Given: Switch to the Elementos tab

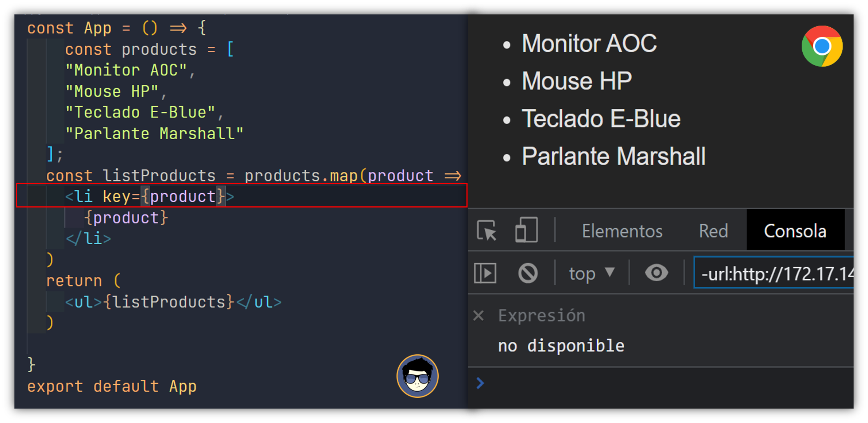Looking at the screenshot, I should click(x=622, y=231).
